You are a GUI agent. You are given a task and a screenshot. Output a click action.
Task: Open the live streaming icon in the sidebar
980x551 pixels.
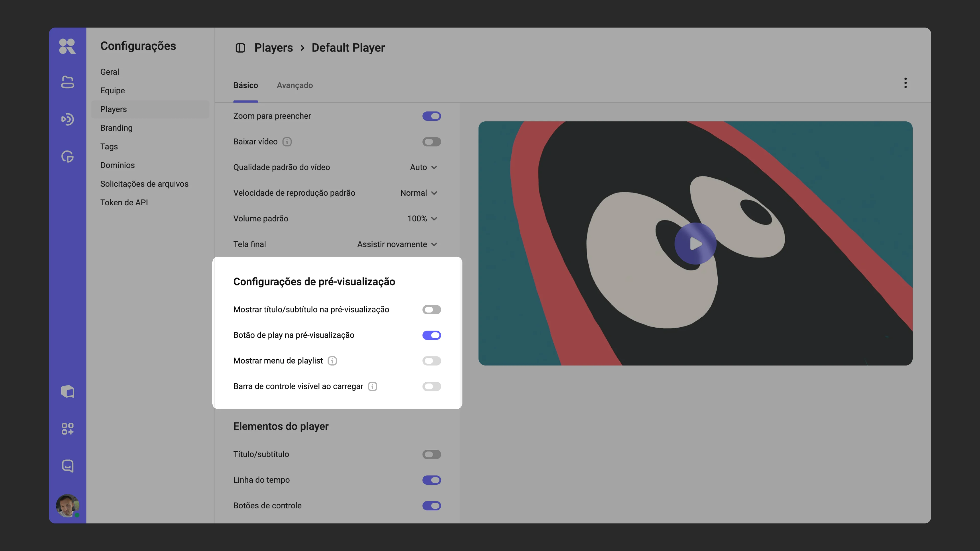coord(67,119)
